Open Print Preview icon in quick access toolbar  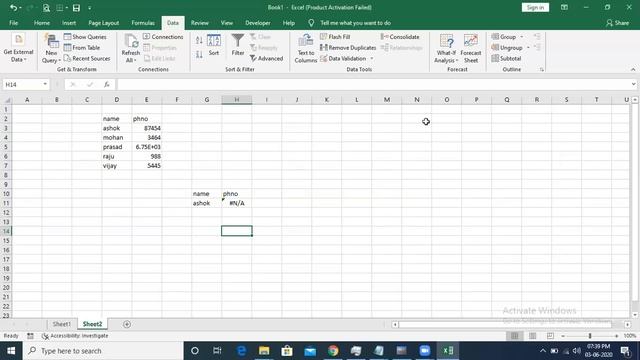point(46,8)
